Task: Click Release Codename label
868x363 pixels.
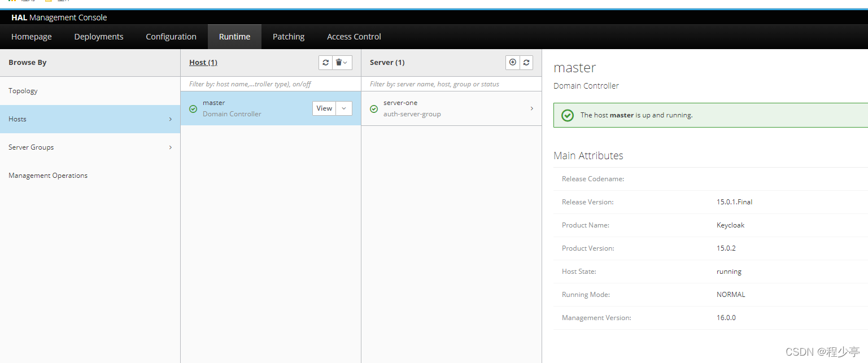Action: pyautogui.click(x=593, y=179)
